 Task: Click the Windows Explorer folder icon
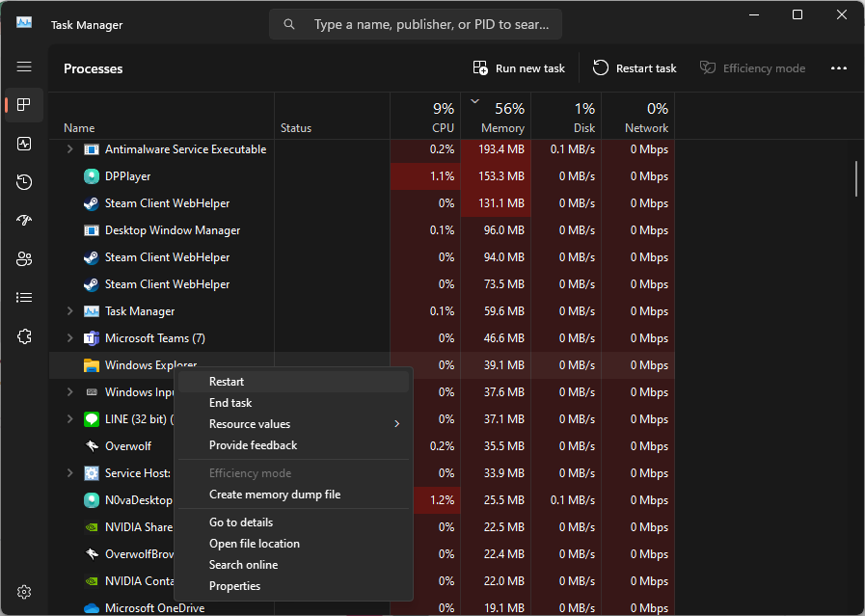(91, 365)
